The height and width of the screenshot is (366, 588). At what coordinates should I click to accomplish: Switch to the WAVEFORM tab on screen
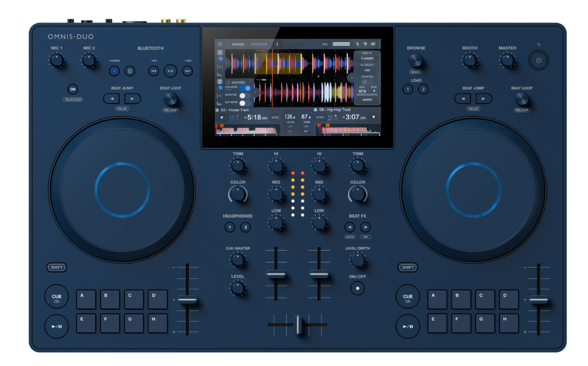(259, 44)
